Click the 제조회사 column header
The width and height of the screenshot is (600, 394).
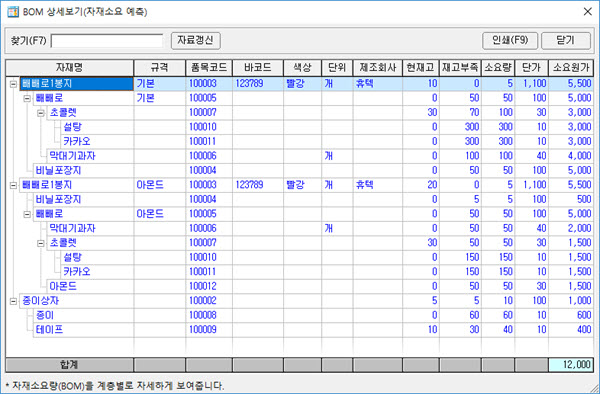coord(378,68)
